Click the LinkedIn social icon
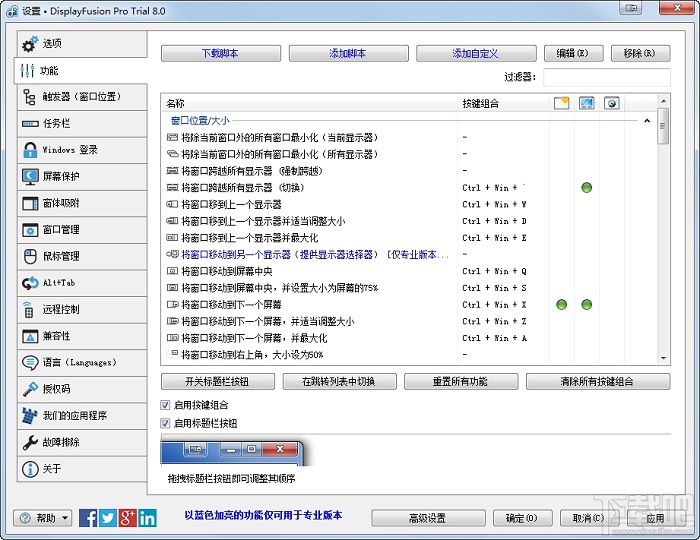700x540 pixels. pos(148,517)
